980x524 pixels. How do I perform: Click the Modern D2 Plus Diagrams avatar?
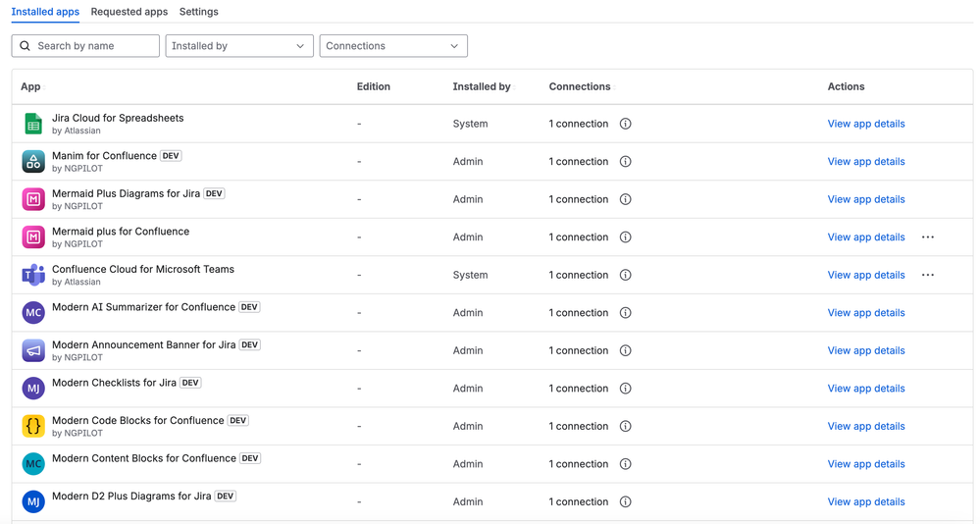click(33, 502)
